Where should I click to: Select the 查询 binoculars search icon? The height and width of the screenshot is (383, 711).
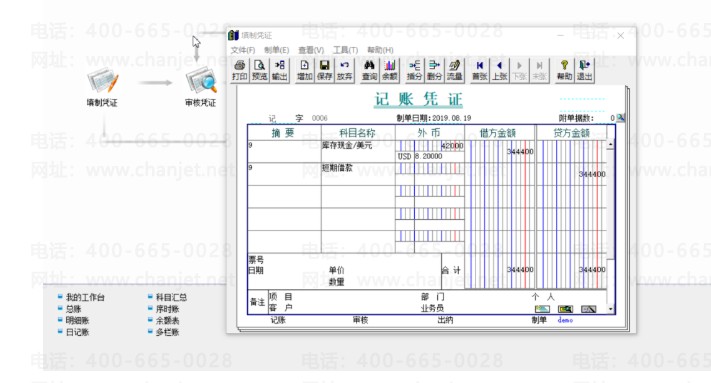(x=369, y=71)
